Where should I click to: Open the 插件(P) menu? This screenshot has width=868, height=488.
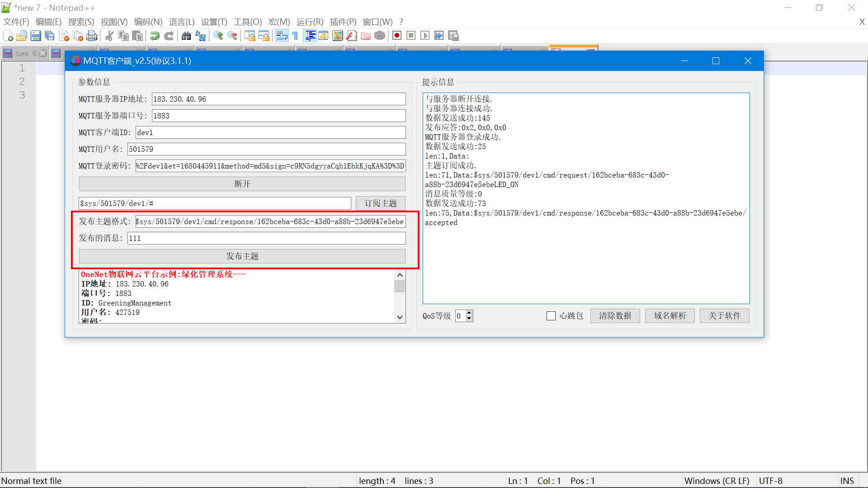[343, 22]
